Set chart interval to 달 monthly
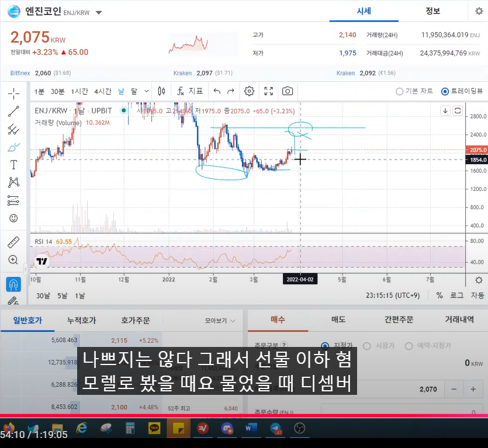 (134, 92)
